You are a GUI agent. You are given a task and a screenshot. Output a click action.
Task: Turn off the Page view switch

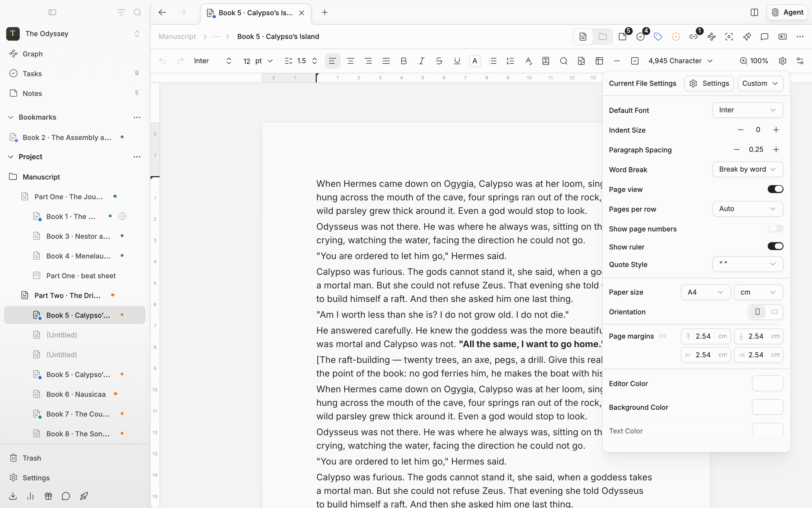point(775,189)
